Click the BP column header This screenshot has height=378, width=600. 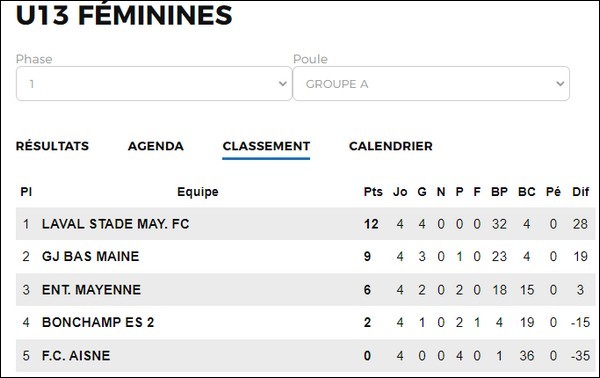point(499,192)
